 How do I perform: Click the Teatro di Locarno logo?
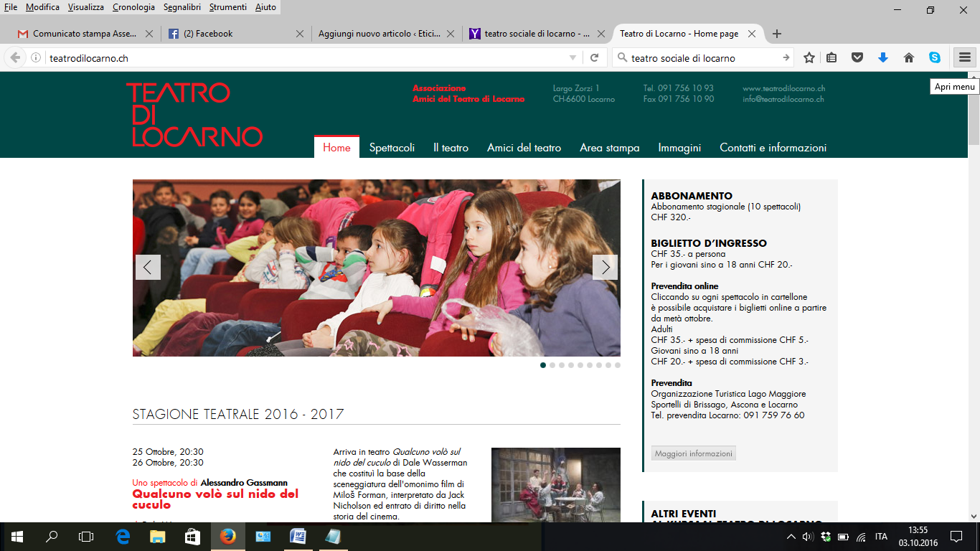click(x=194, y=115)
